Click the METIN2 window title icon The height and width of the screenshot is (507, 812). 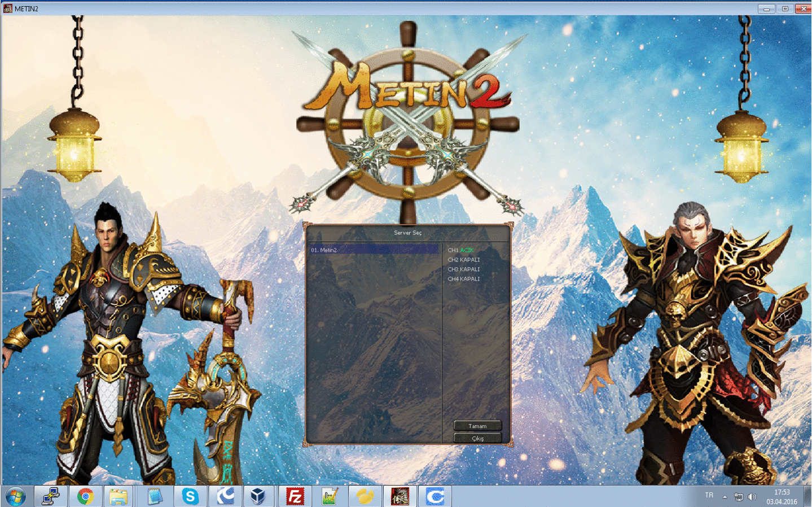pyautogui.click(x=7, y=8)
